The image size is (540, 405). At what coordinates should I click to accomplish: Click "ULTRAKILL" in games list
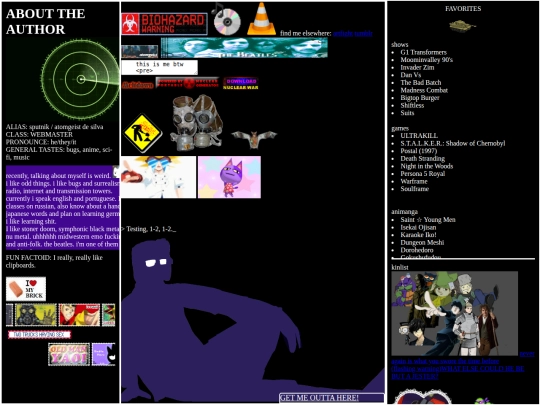[x=419, y=136]
